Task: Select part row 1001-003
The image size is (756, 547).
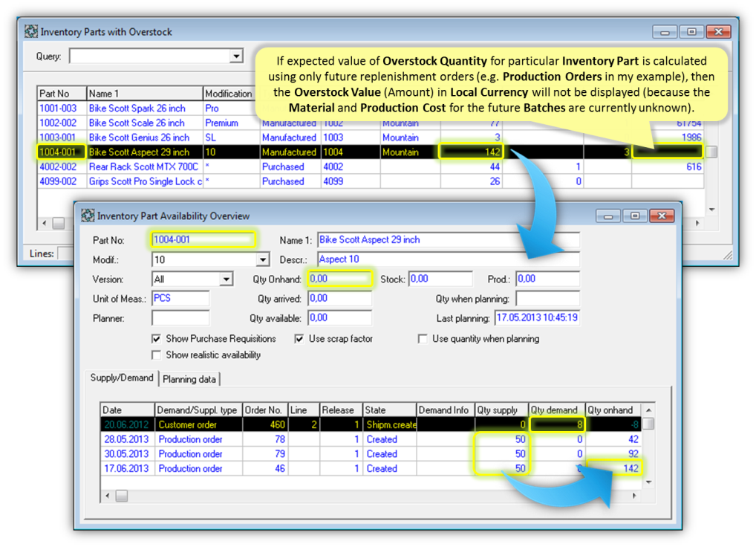Action: pyautogui.click(x=371, y=108)
